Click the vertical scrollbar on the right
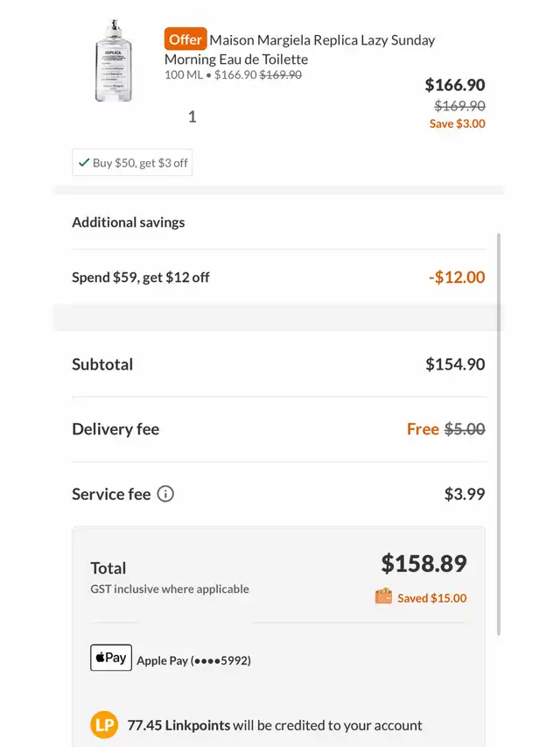 pyautogui.click(x=499, y=433)
